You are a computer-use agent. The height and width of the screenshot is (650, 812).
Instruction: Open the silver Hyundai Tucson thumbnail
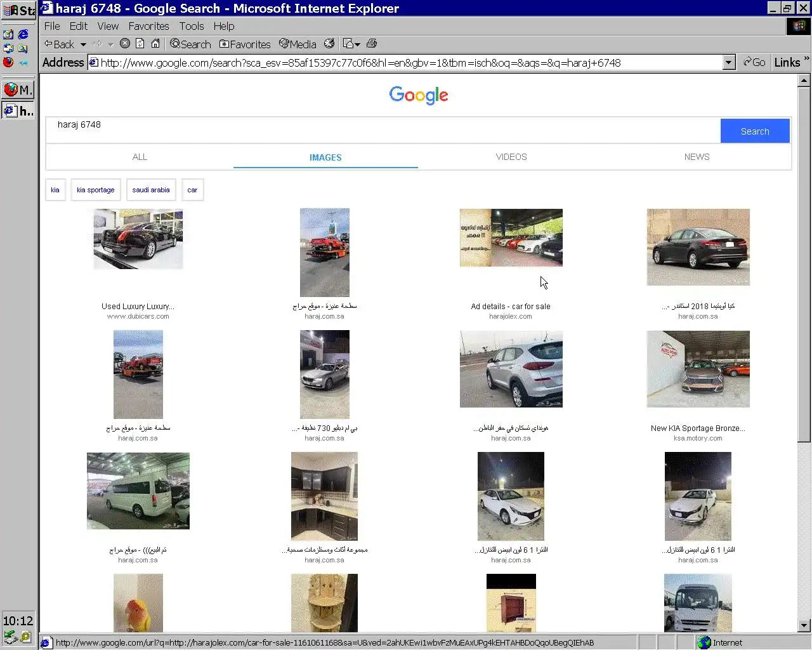[x=511, y=369]
